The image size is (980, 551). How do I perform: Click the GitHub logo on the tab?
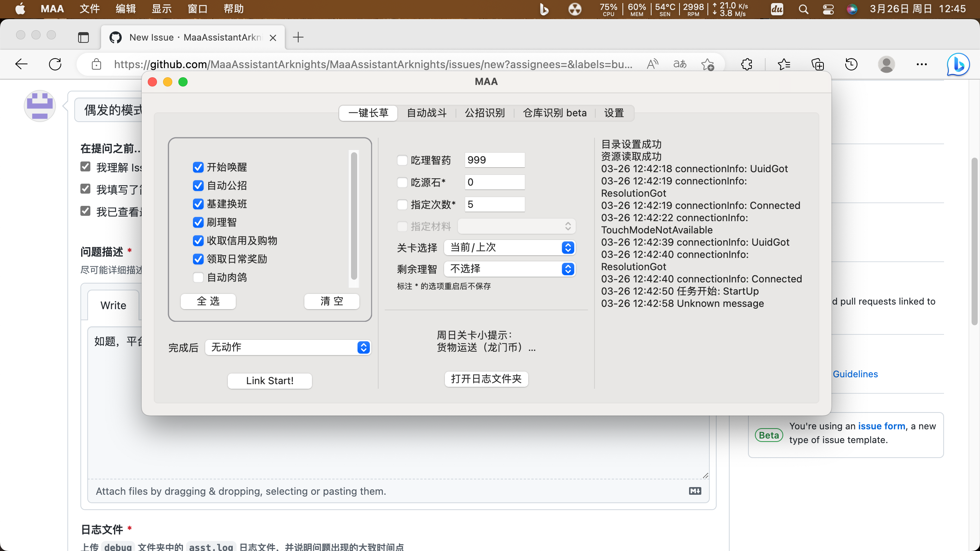[115, 37]
